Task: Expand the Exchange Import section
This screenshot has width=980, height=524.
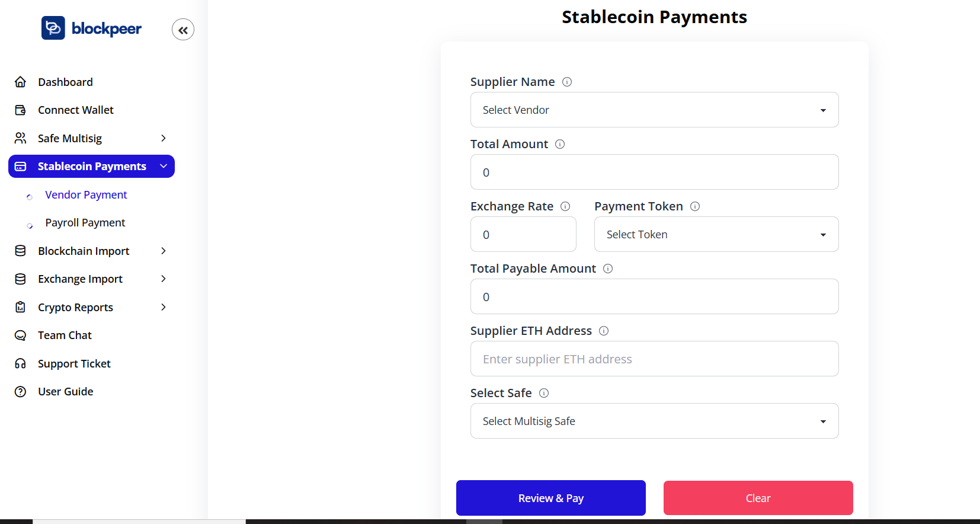Action: (x=164, y=279)
